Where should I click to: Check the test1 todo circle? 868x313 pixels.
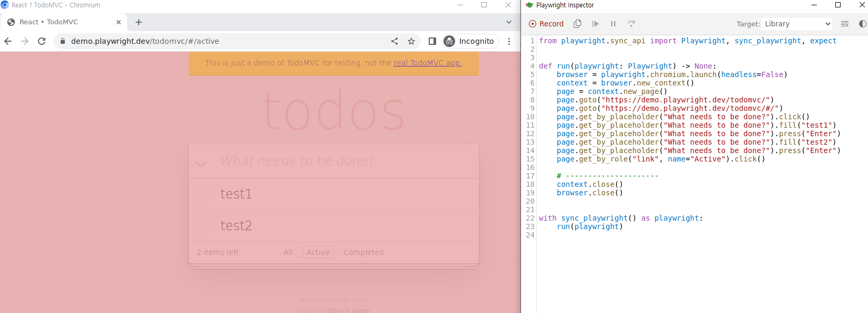click(x=201, y=194)
